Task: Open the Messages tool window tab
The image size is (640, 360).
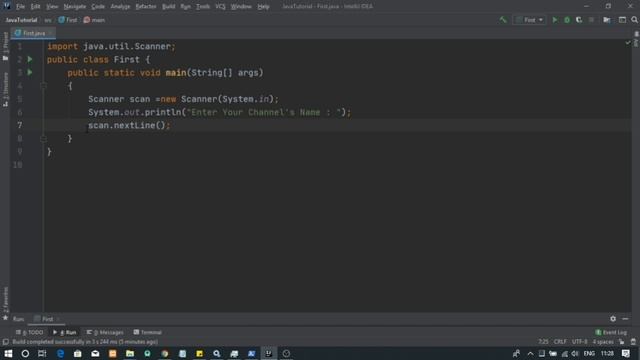Action: (x=105, y=332)
